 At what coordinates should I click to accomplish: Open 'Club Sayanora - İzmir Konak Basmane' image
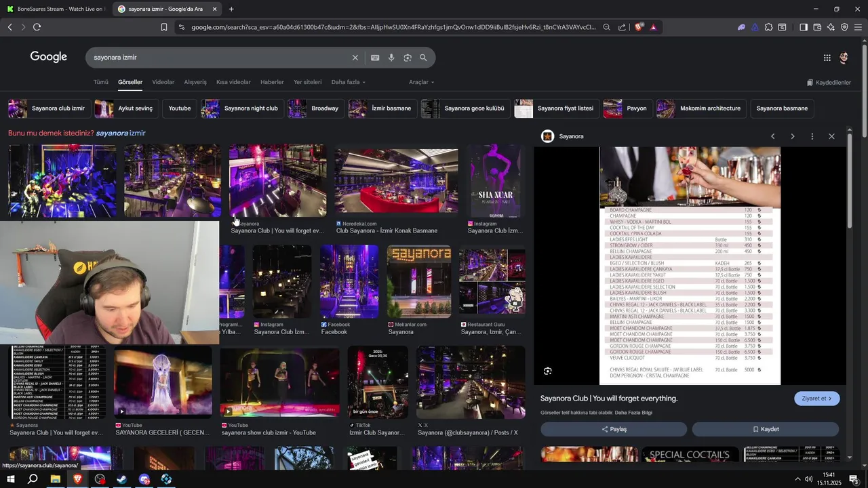tap(396, 181)
